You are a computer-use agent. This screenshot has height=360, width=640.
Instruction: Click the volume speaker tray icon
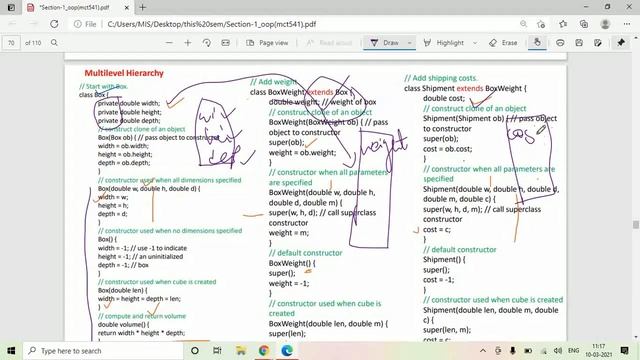pyautogui.click(x=558, y=351)
